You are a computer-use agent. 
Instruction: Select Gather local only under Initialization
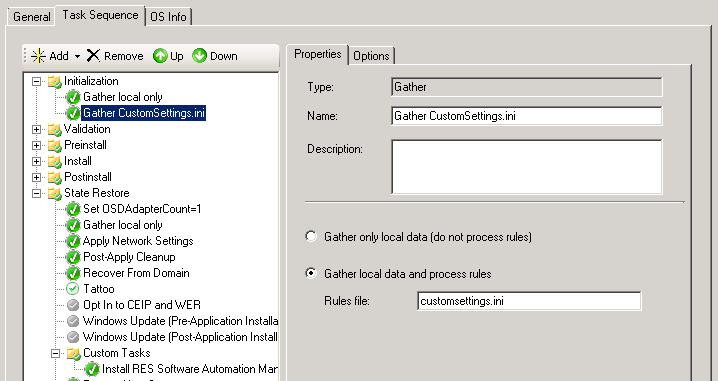tap(123, 97)
